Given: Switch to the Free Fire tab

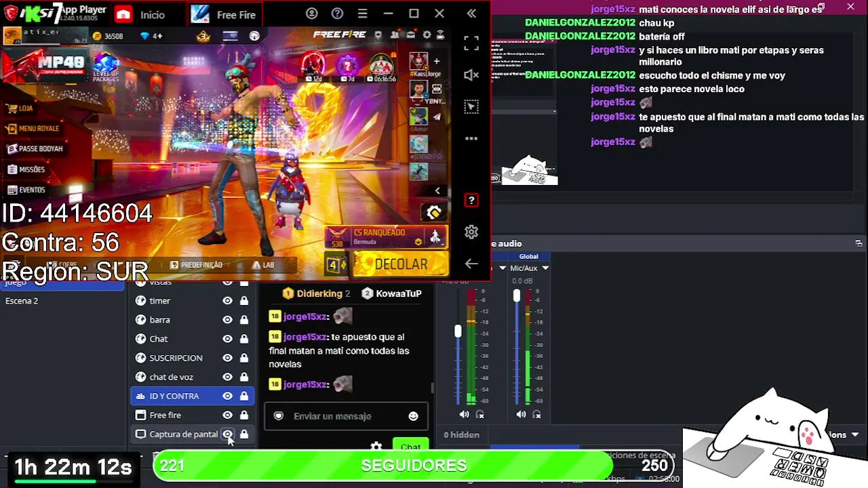Looking at the screenshot, I should click(x=223, y=14).
